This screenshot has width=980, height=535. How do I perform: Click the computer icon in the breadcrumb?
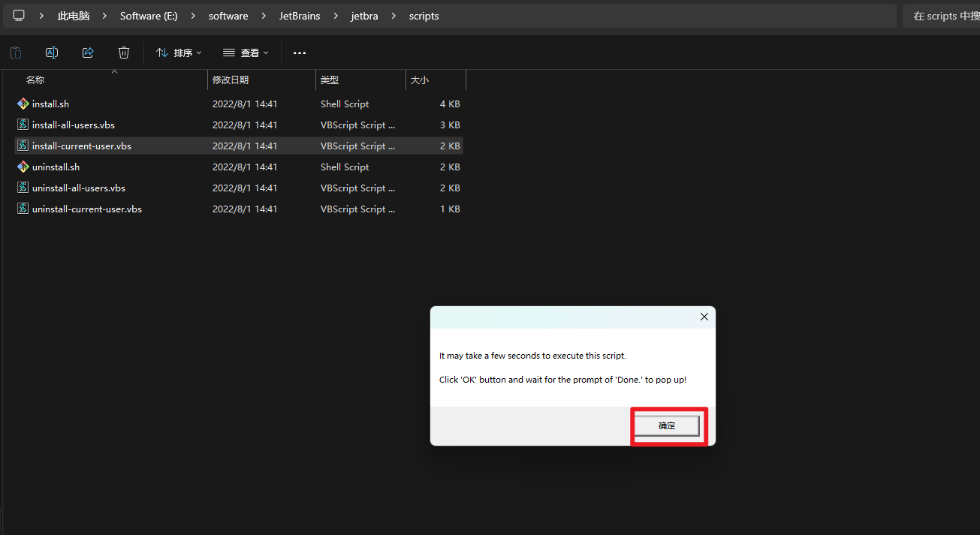(19, 16)
